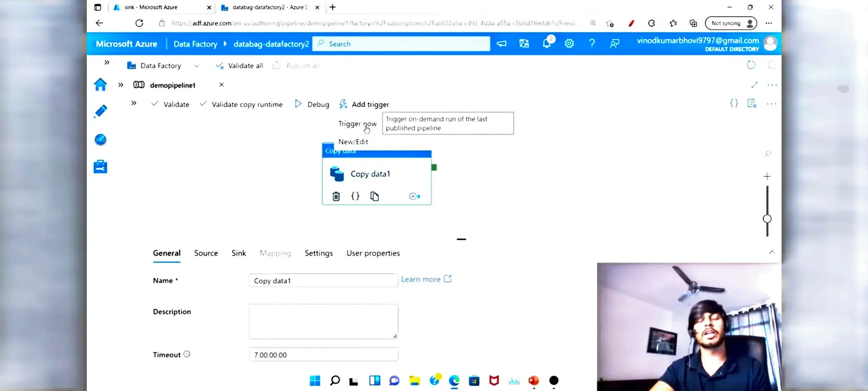Click Validate all button
The height and width of the screenshot is (391, 868).
point(239,66)
